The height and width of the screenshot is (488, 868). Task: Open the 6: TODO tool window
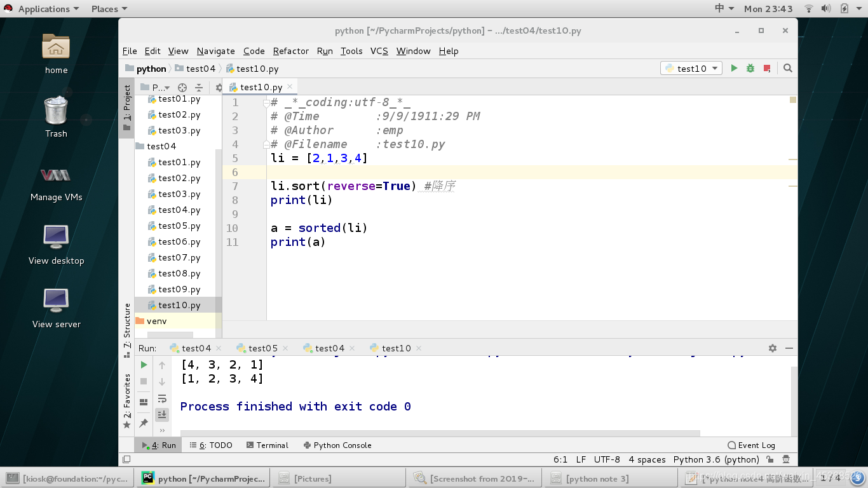[212, 445]
